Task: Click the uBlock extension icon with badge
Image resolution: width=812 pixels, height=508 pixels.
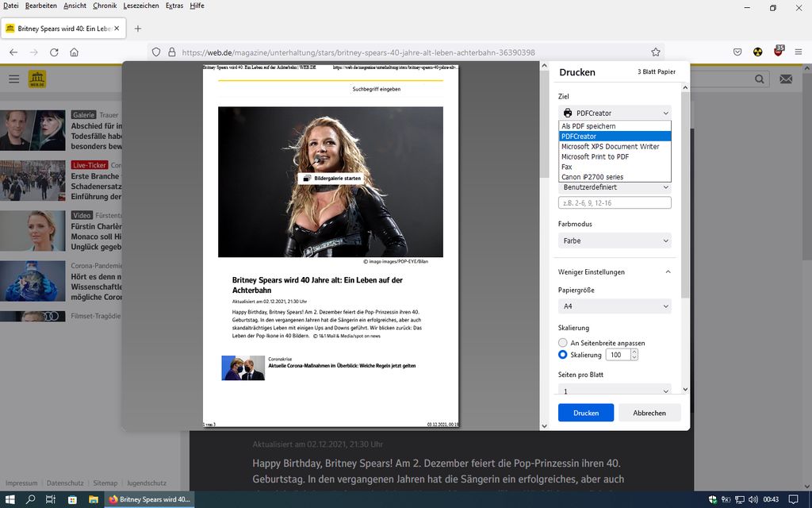Action: [x=779, y=52]
